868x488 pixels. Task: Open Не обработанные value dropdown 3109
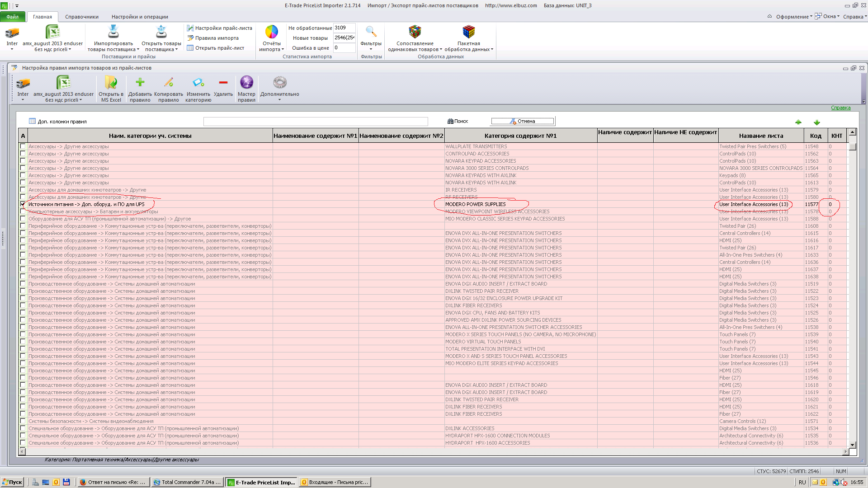tap(344, 28)
